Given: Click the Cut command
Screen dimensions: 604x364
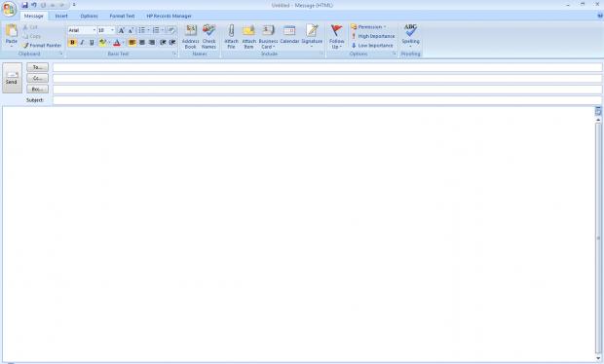Looking at the screenshot, I should [30, 27].
